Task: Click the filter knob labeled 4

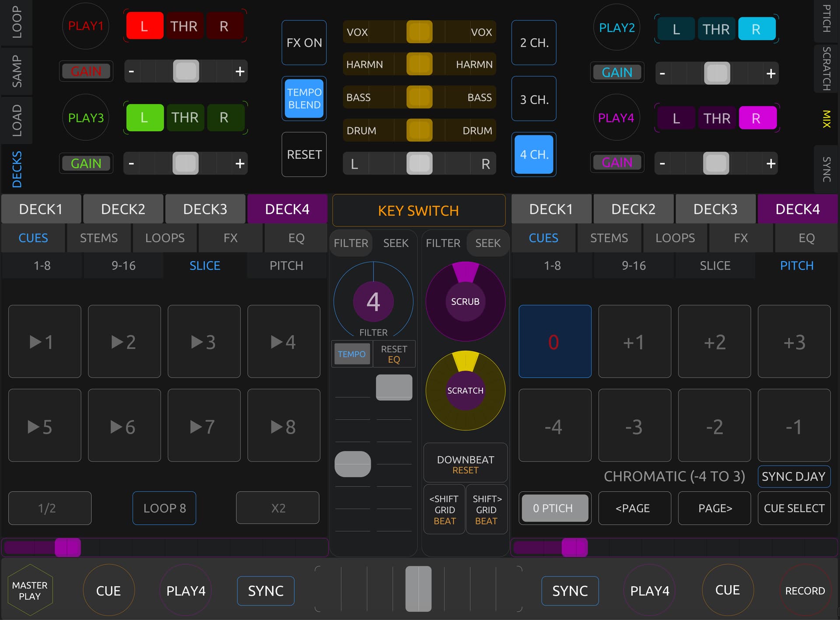Action: (373, 301)
